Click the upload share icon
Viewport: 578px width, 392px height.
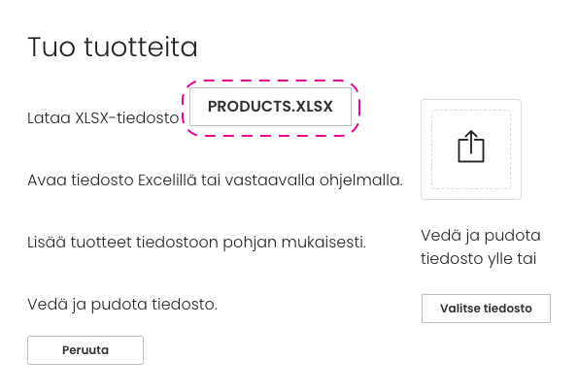click(471, 147)
